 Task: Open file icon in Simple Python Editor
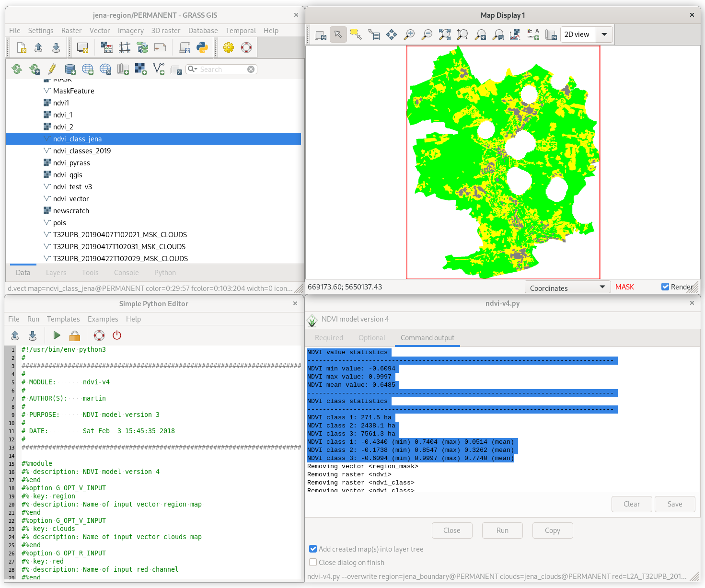15,335
